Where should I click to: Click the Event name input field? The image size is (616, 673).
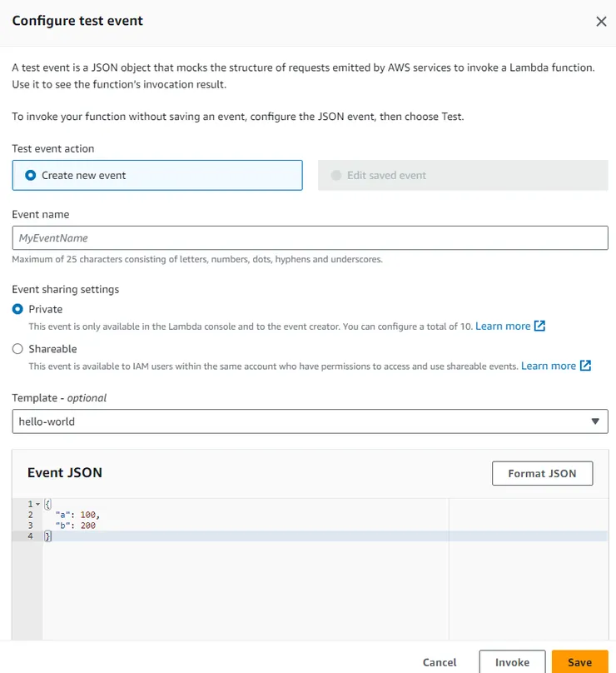coord(310,238)
